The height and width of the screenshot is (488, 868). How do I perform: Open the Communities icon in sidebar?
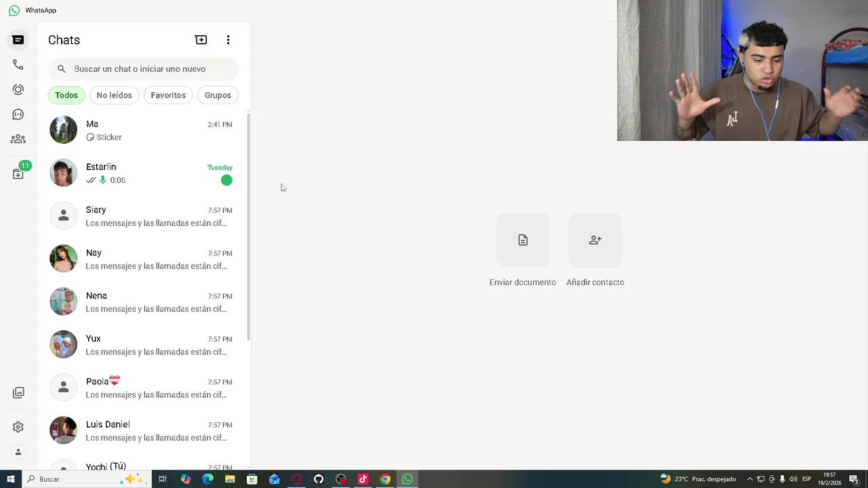pyautogui.click(x=18, y=139)
